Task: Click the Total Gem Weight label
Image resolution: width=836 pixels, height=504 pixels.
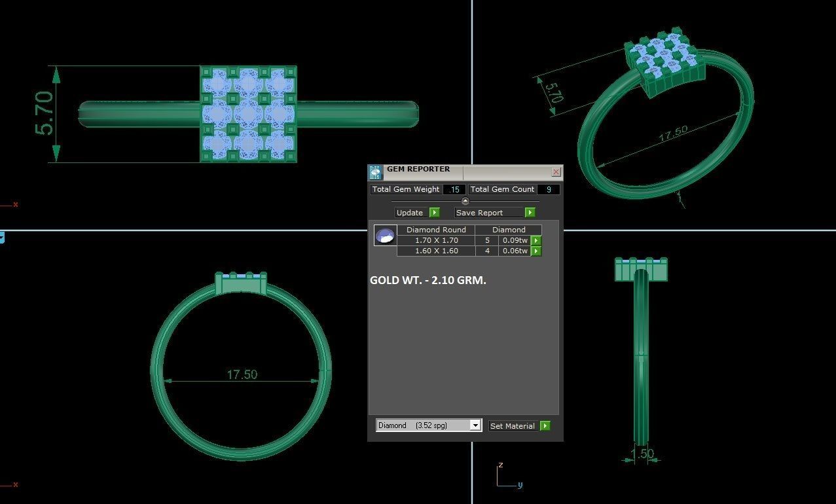Action: point(406,189)
